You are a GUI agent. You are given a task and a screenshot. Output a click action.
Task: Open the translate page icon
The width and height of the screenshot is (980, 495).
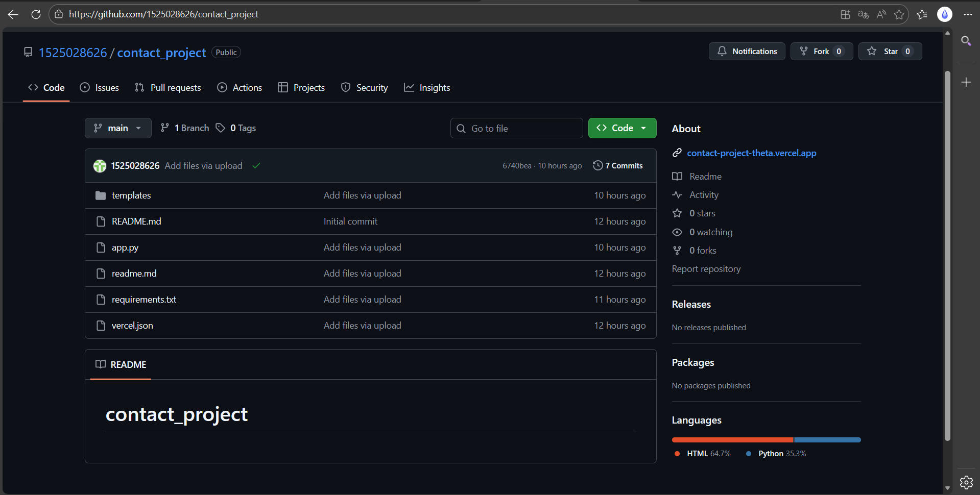tap(863, 14)
